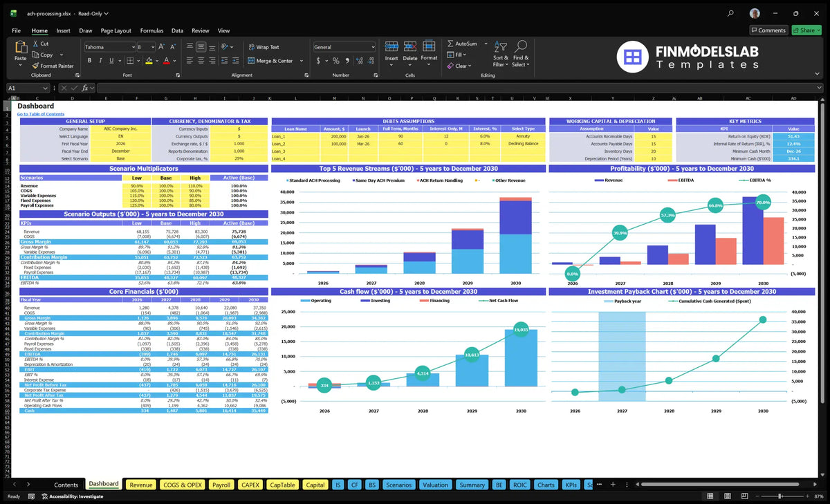Viewport: 830px width, 504px height.
Task: Click the green Share button
Action: click(806, 30)
